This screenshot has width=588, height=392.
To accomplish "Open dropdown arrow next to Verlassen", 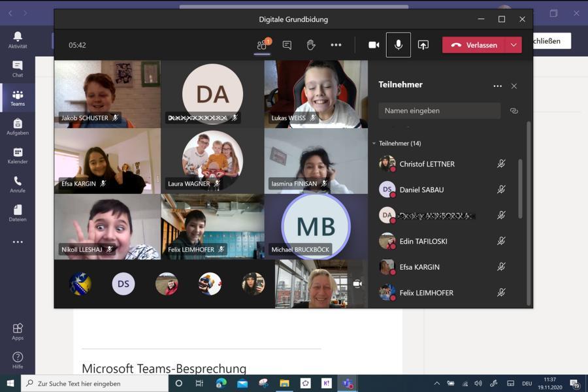I will coord(514,45).
